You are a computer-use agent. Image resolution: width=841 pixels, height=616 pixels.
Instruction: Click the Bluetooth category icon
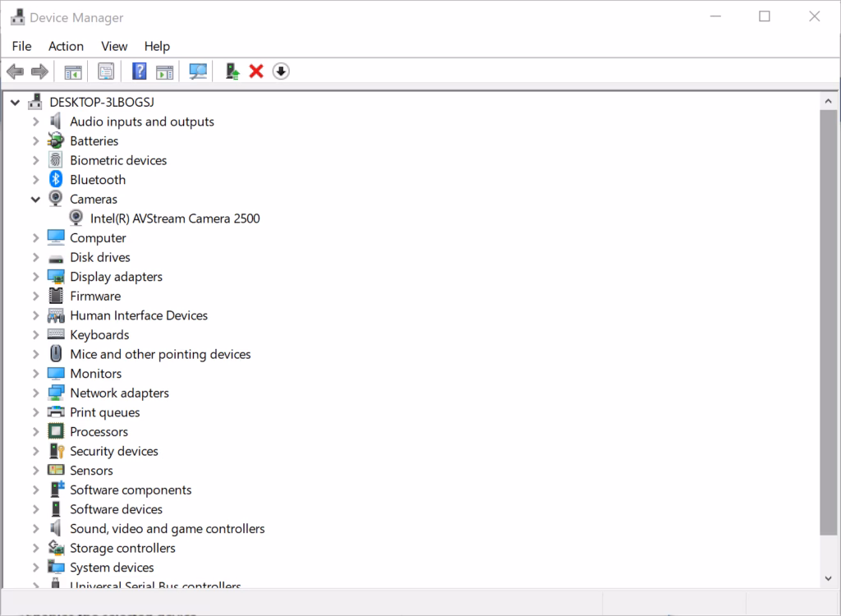56,180
